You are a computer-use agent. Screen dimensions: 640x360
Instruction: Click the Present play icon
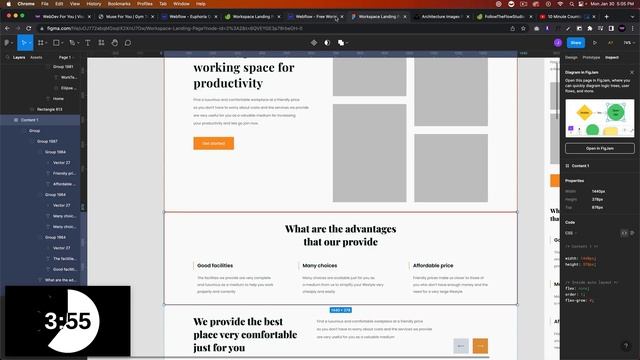pos(595,43)
